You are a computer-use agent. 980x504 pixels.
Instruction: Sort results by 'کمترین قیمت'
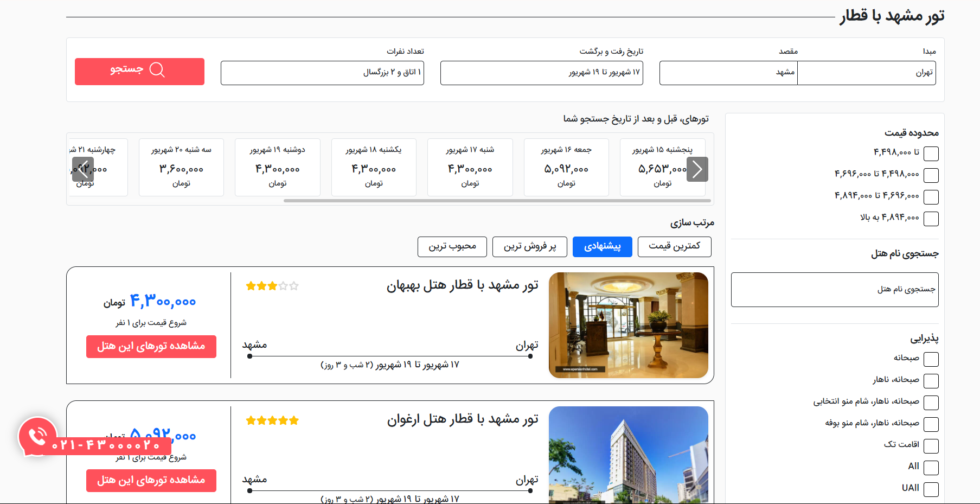tap(674, 246)
